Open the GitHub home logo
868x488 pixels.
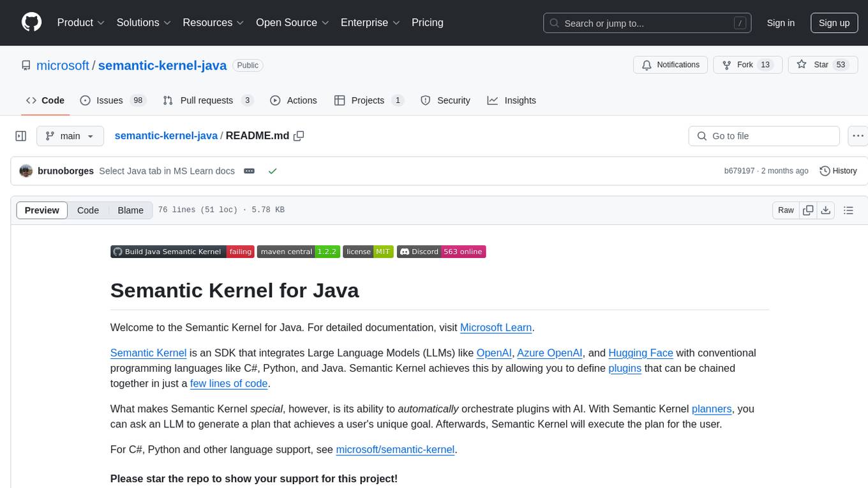coord(31,22)
